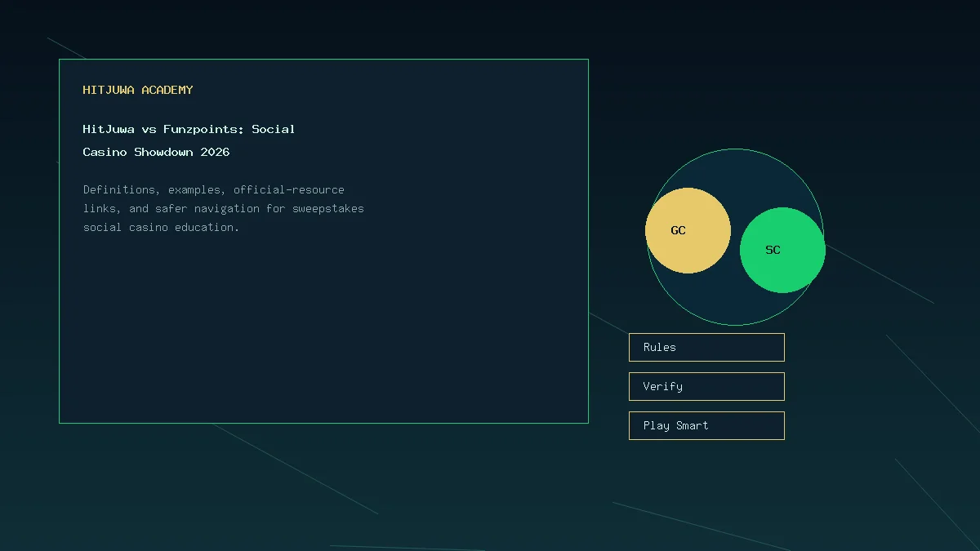
Task: Click the line 'social casino education.'
Action: click(x=161, y=227)
